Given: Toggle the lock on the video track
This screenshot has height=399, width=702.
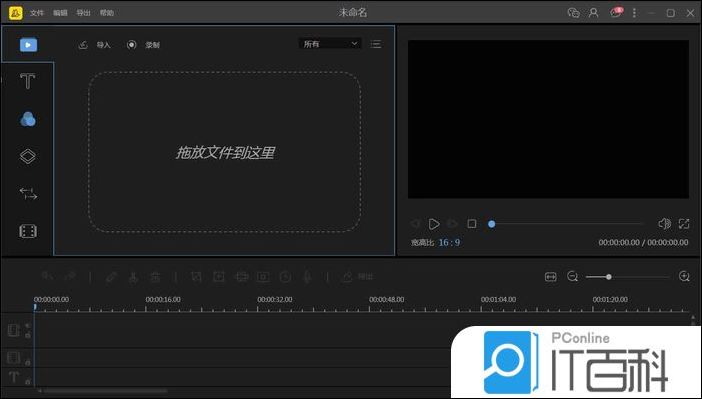Looking at the screenshot, I should pyautogui.click(x=28, y=335).
